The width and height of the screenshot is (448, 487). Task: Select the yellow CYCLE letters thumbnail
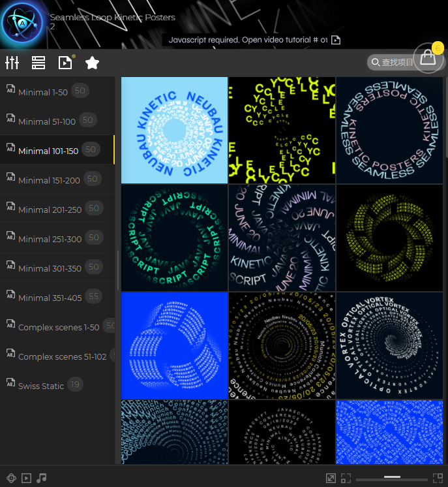pos(282,130)
